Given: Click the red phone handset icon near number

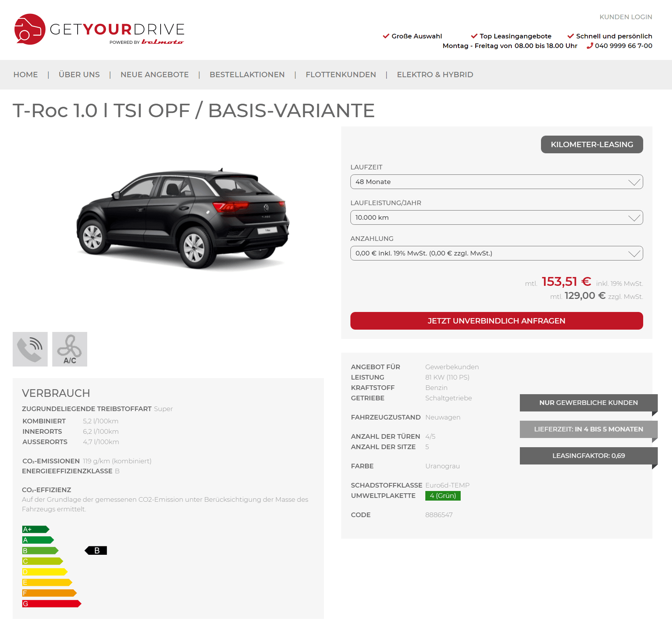Looking at the screenshot, I should (x=590, y=46).
